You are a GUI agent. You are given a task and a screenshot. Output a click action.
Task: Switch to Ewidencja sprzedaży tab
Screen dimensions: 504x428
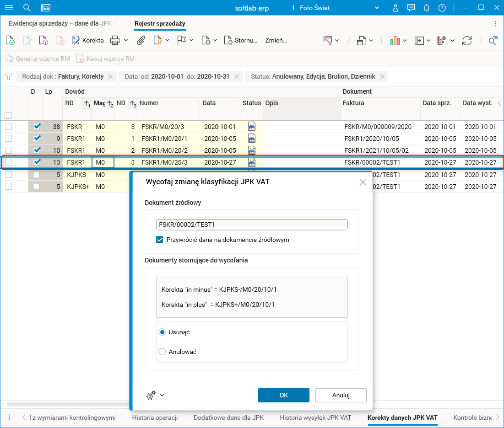(64, 23)
